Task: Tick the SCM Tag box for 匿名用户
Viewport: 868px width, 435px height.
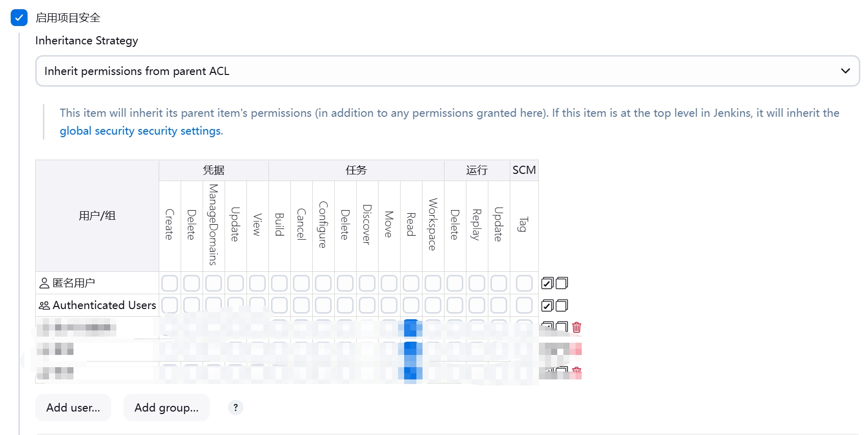Action: pos(524,283)
